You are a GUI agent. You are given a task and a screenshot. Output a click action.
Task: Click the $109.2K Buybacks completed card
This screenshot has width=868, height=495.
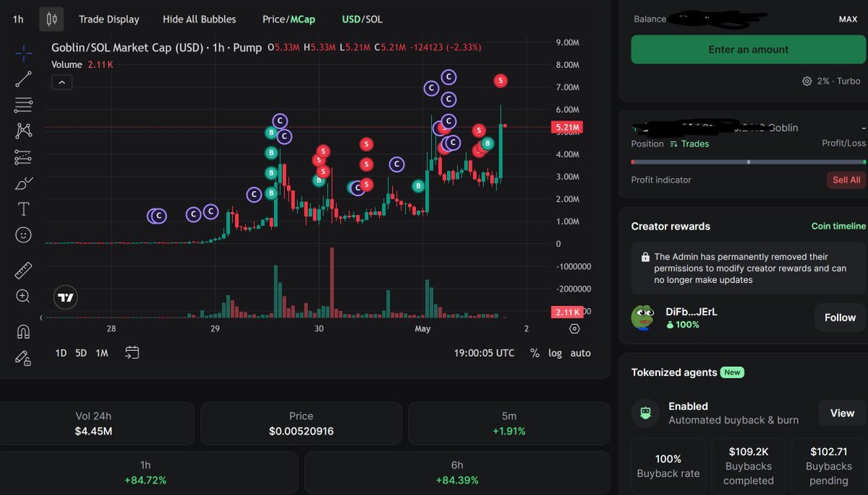[749, 466]
